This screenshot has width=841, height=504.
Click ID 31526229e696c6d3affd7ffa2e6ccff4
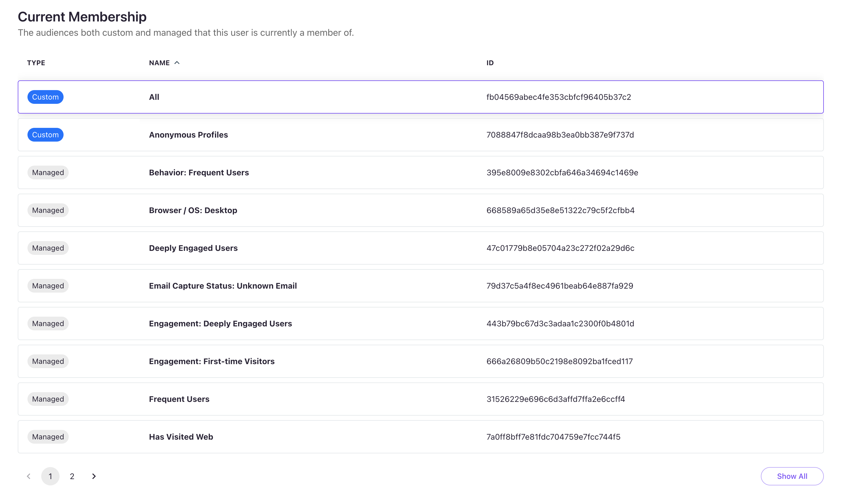click(x=556, y=399)
